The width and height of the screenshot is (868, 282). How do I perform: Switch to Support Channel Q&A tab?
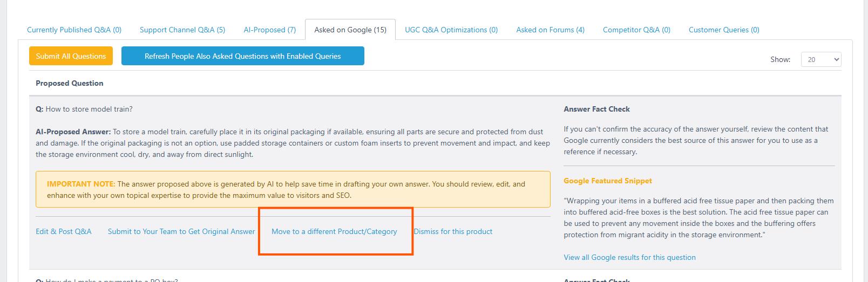click(182, 30)
